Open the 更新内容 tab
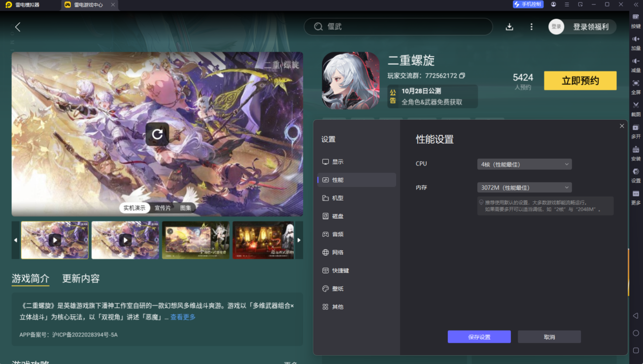This screenshot has width=643, height=364. pyautogui.click(x=81, y=278)
